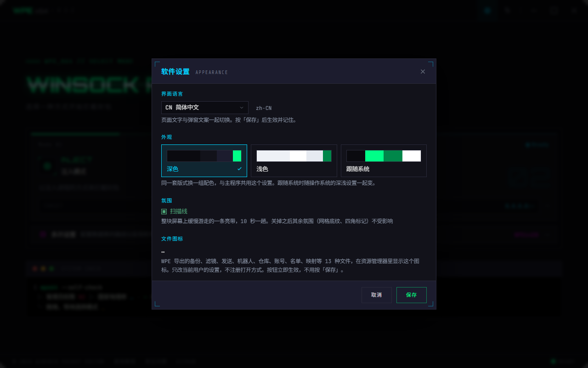Click the 界面语言 section heading
The height and width of the screenshot is (368, 588).
click(x=172, y=94)
